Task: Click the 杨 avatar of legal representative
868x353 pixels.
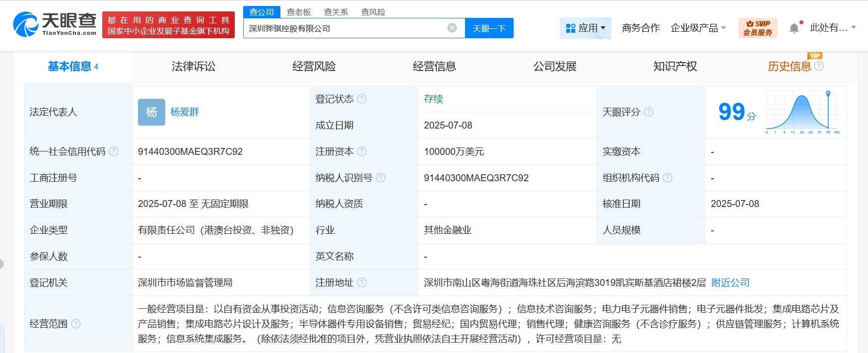Action: tap(151, 112)
